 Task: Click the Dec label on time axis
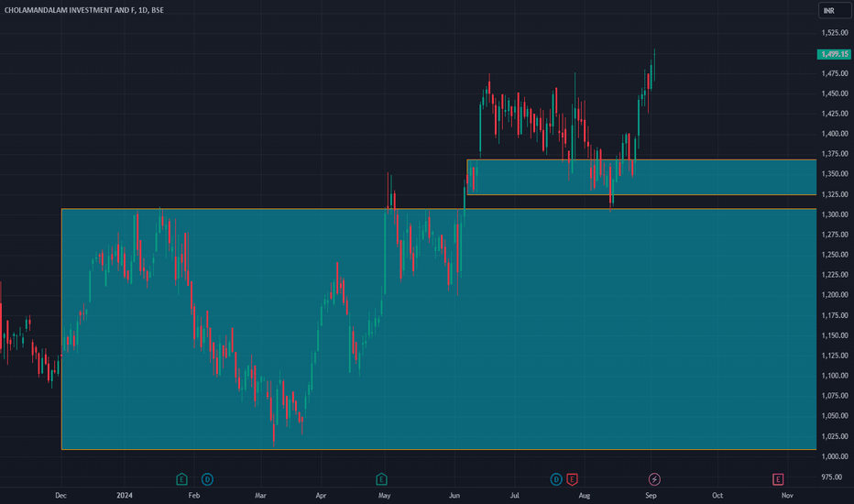click(x=61, y=495)
